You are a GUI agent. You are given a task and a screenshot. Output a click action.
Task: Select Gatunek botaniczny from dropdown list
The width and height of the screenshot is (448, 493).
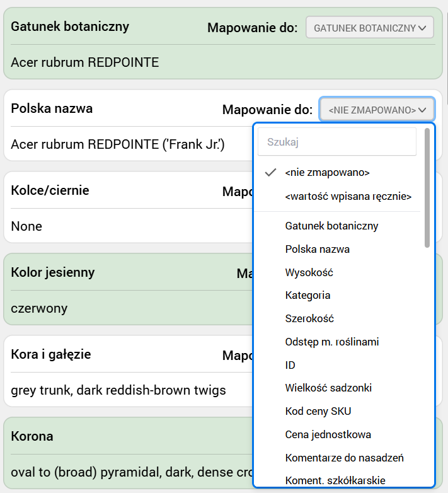click(331, 226)
